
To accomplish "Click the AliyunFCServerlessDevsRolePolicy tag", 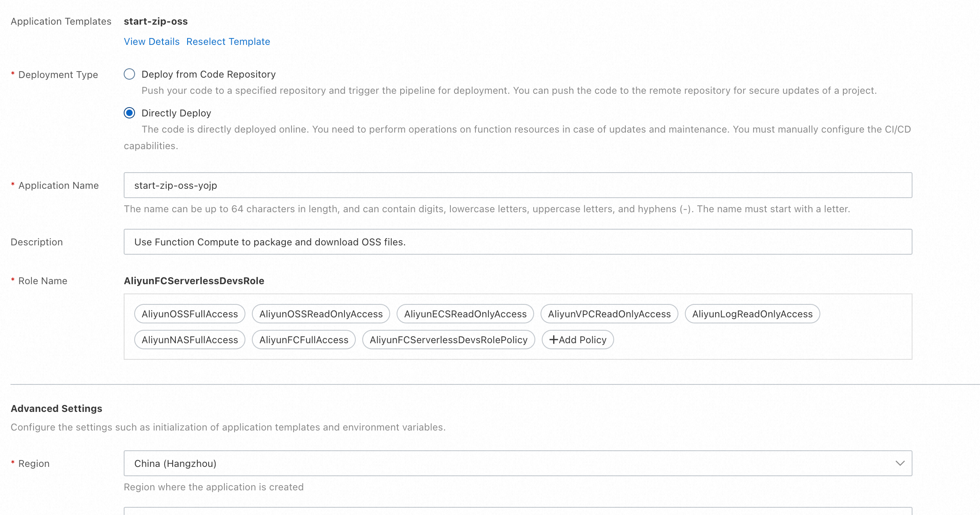I will tap(448, 340).
